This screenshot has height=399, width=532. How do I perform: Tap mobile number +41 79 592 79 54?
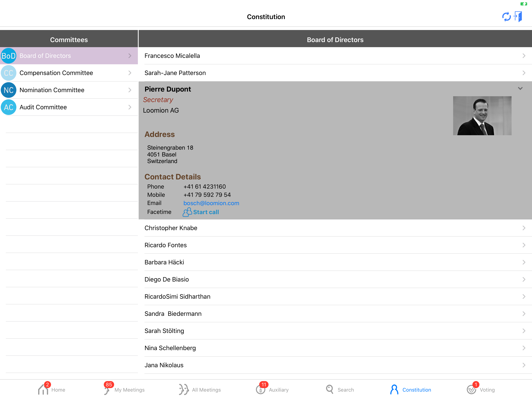[x=207, y=195]
